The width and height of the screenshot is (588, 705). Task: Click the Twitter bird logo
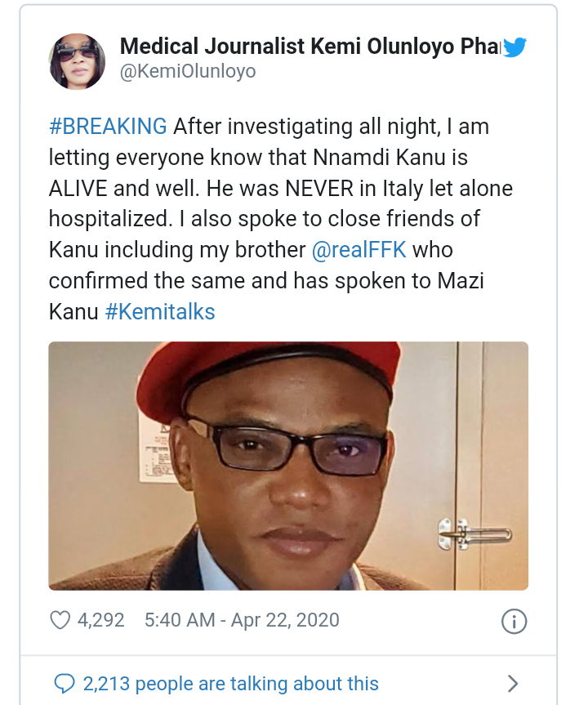point(514,47)
